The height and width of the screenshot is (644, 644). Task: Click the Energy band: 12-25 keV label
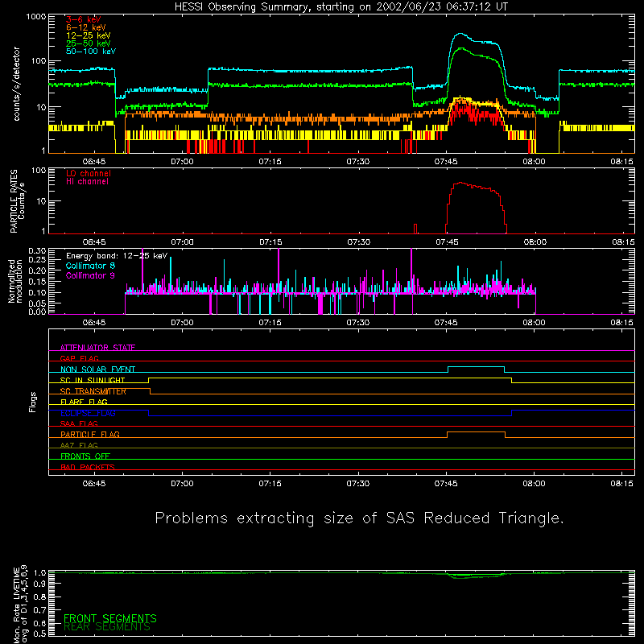(x=117, y=256)
